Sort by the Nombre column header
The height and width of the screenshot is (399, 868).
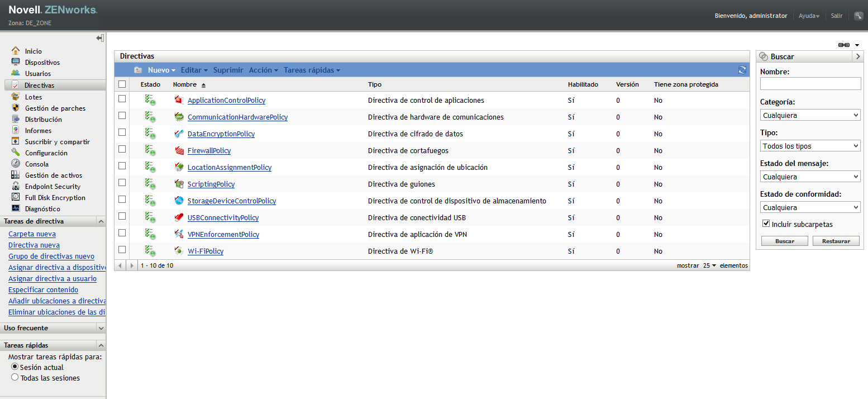[185, 84]
